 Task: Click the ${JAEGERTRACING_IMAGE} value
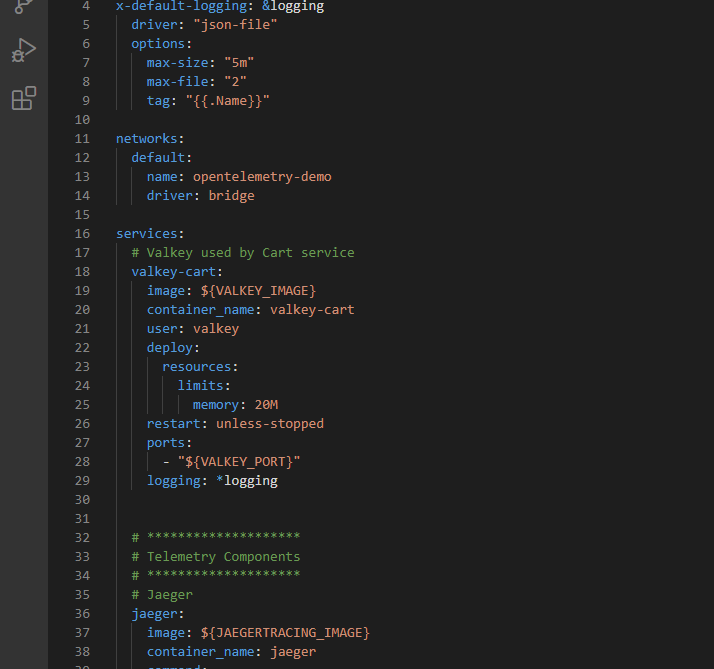point(285,632)
